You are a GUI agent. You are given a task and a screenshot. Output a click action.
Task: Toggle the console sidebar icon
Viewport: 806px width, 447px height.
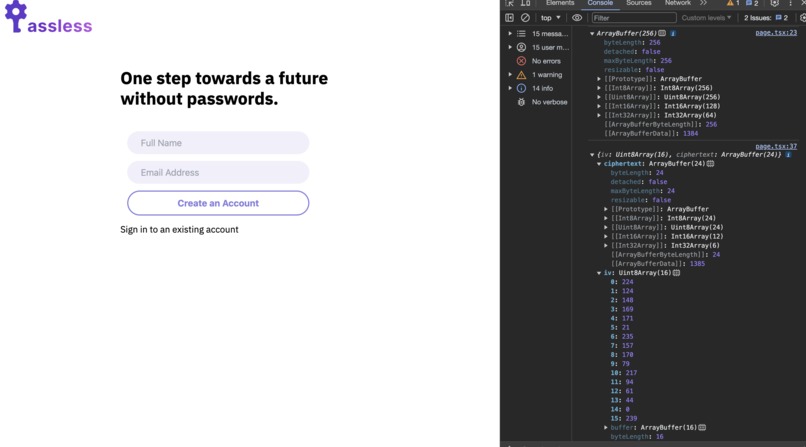[509, 18]
